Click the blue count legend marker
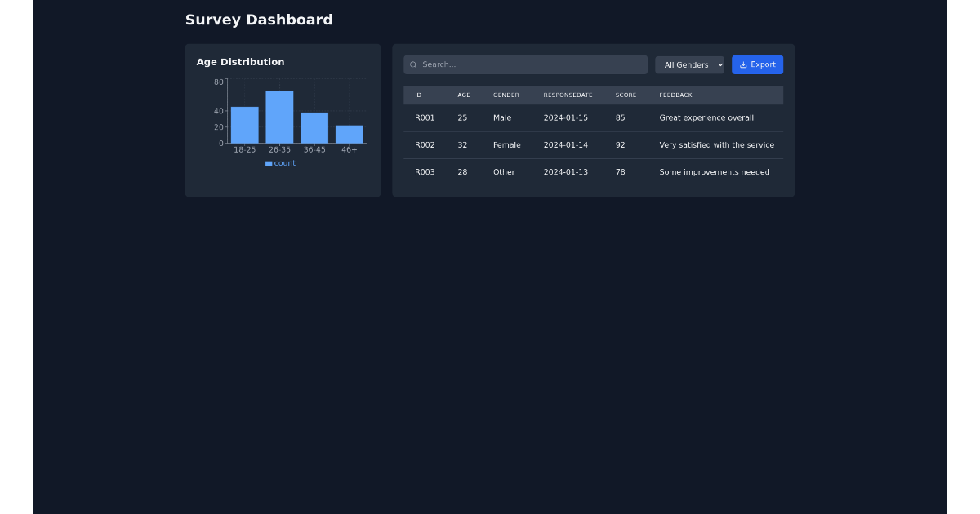 click(268, 163)
